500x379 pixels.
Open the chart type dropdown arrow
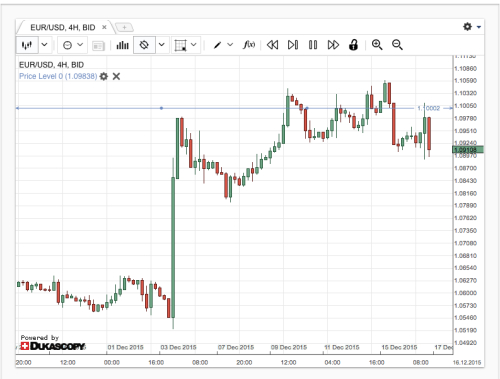pyautogui.click(x=44, y=45)
